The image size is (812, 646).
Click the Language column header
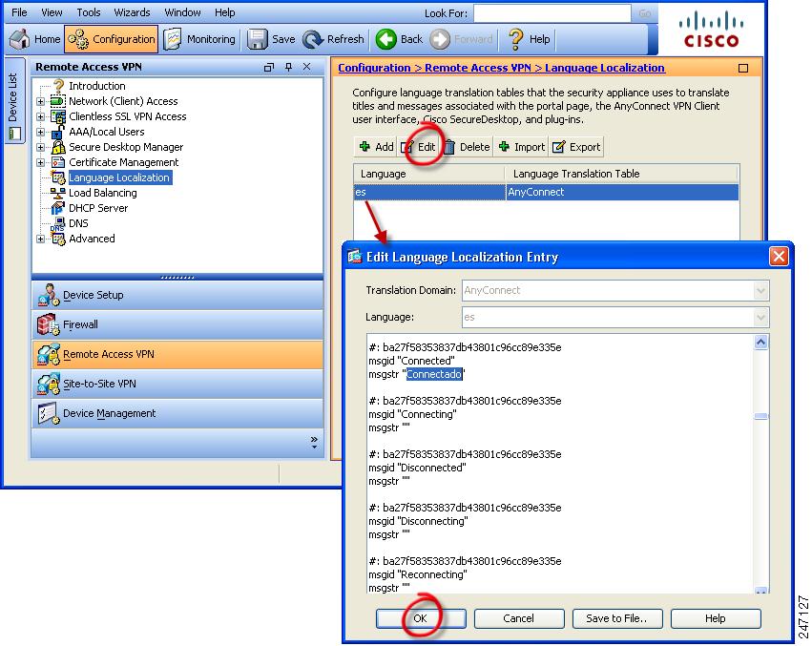tap(428, 174)
